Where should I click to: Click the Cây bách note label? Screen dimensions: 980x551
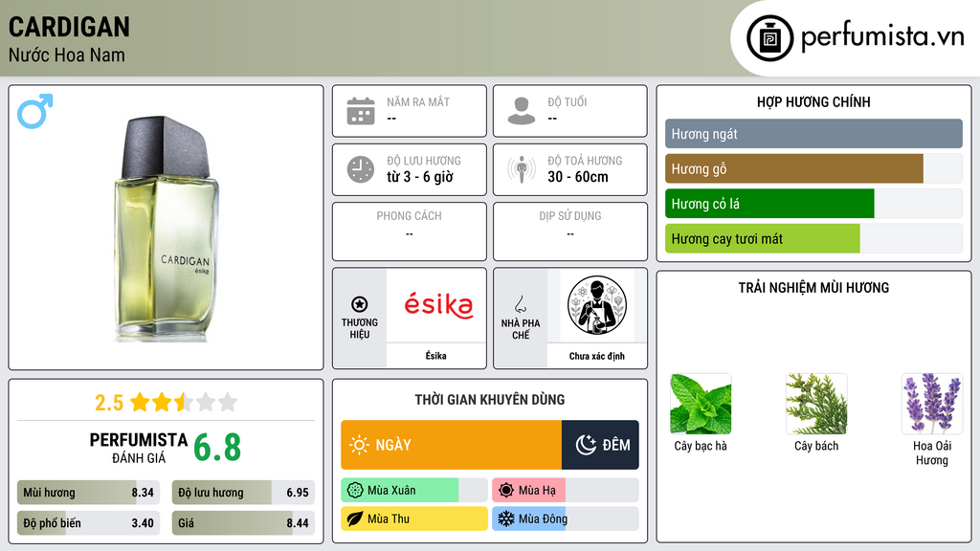point(816,446)
